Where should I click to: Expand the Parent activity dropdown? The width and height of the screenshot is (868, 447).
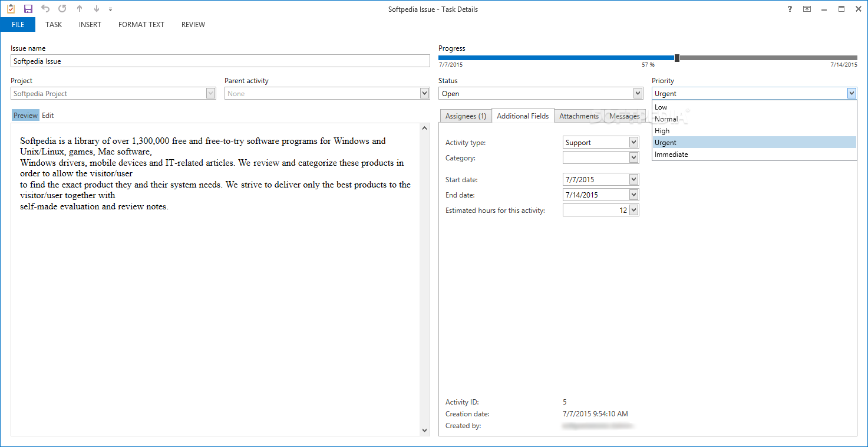425,93
